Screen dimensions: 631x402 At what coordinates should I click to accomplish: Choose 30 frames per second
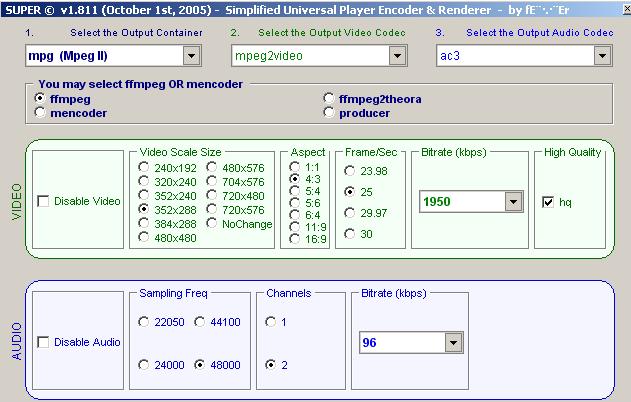click(x=349, y=233)
